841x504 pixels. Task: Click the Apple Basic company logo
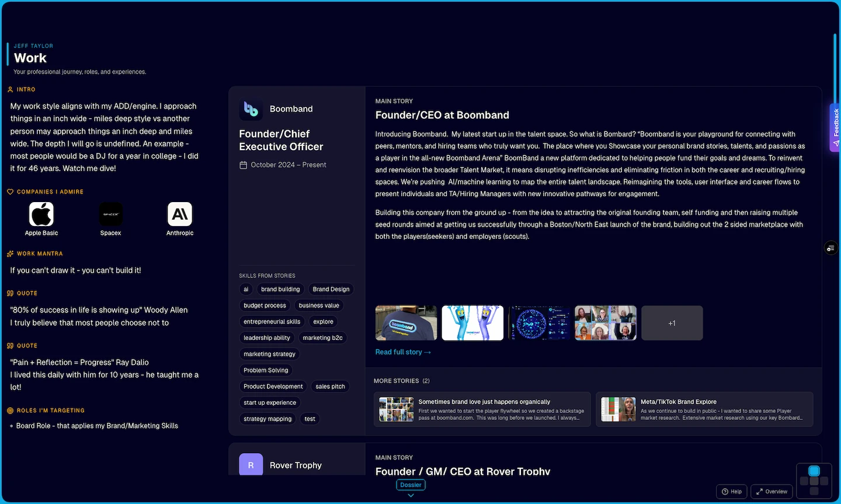pyautogui.click(x=41, y=214)
